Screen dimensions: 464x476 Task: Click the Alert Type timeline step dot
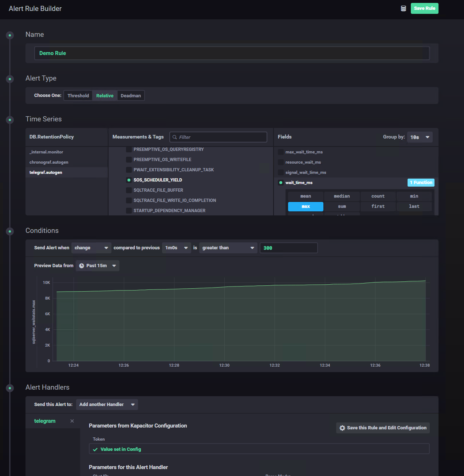(x=10, y=79)
